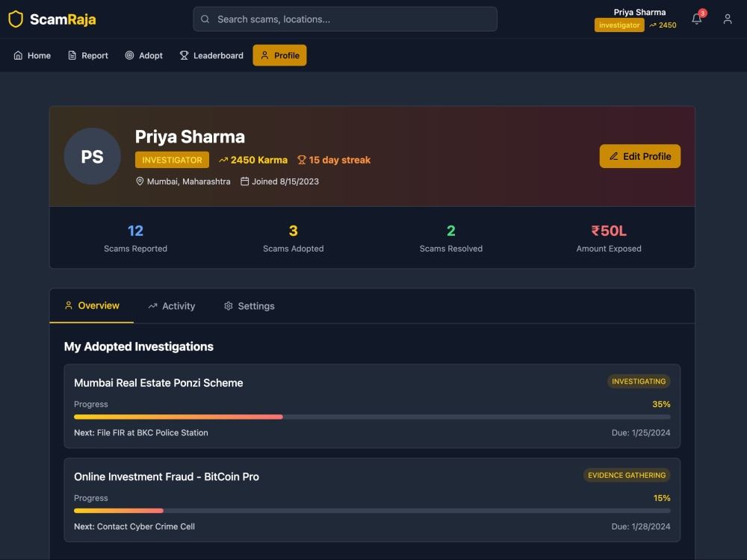Click Next: Contact Cyber Crime Cell
Image resolution: width=747 pixels, height=560 pixels.
tap(134, 526)
